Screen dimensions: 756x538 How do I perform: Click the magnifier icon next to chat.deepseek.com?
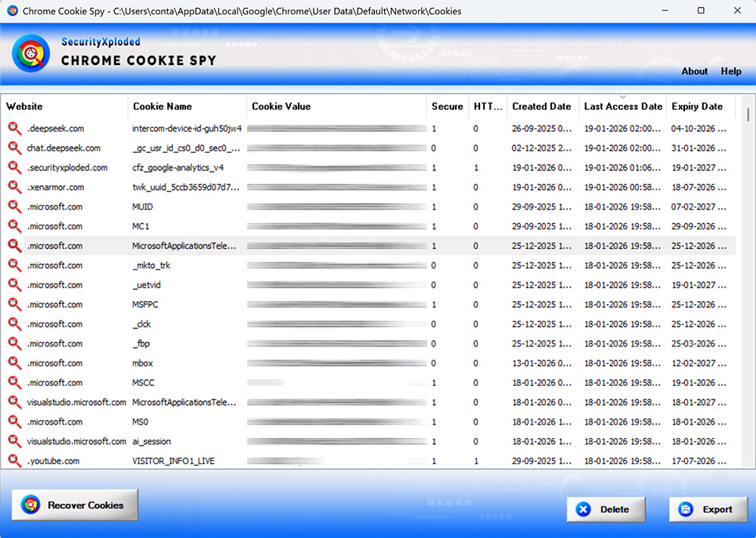13,148
